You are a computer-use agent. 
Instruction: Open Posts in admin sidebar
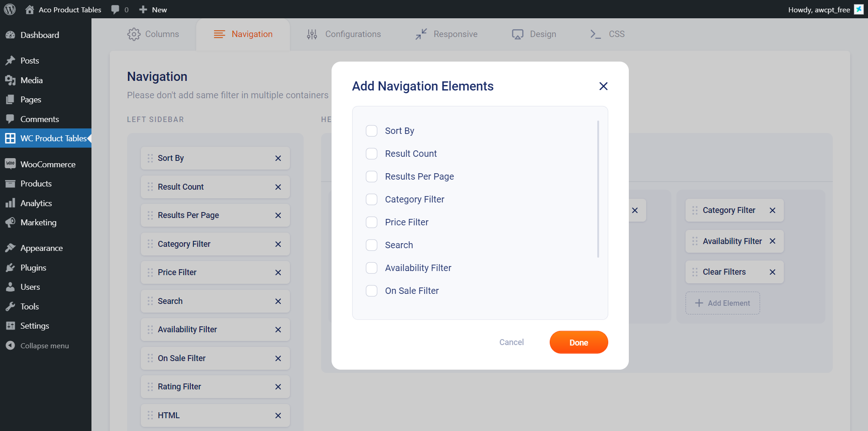pos(46,61)
